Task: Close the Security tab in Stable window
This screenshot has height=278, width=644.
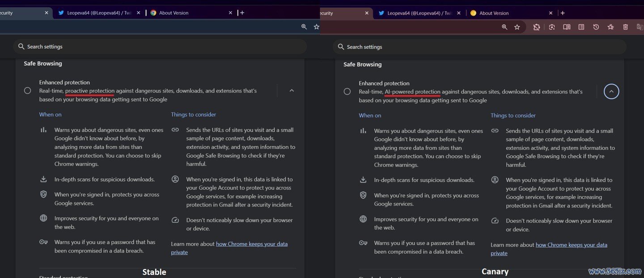Action: [46, 13]
